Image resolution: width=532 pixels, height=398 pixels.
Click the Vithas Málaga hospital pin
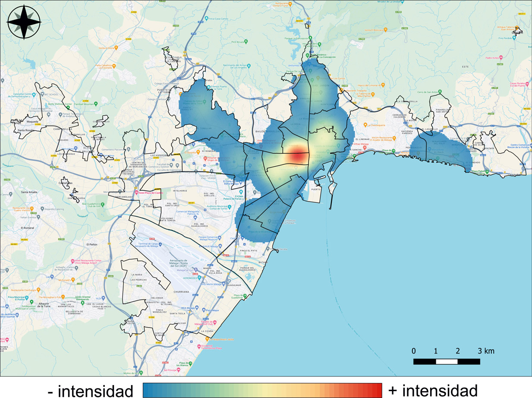coord(364,147)
